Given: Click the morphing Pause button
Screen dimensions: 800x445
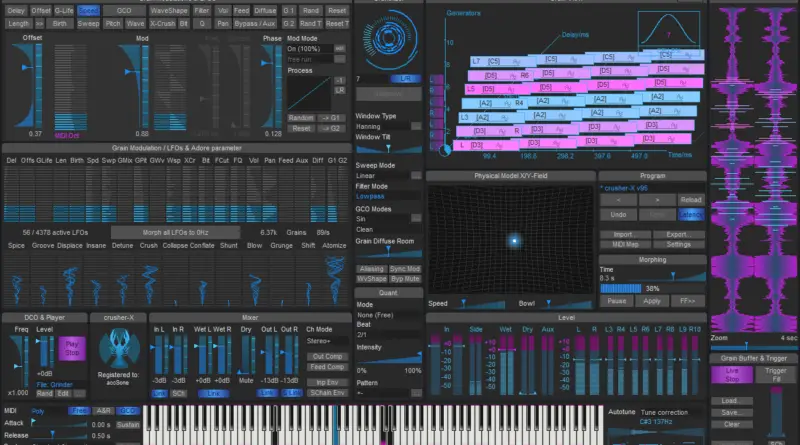Looking at the screenshot, I should coord(616,301).
